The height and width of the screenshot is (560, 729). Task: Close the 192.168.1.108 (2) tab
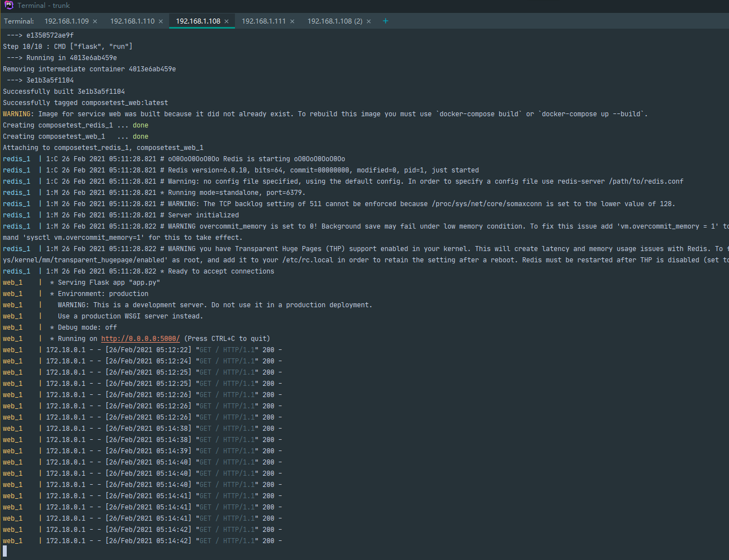click(369, 21)
